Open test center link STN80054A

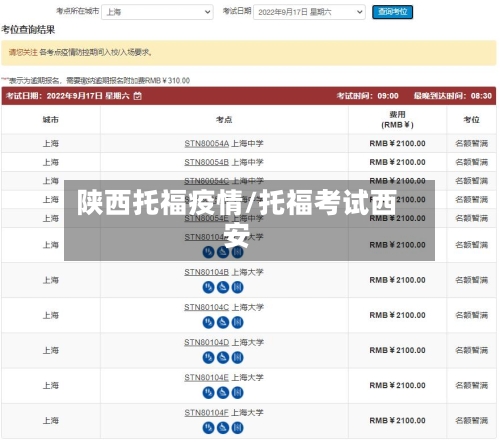click(206, 144)
